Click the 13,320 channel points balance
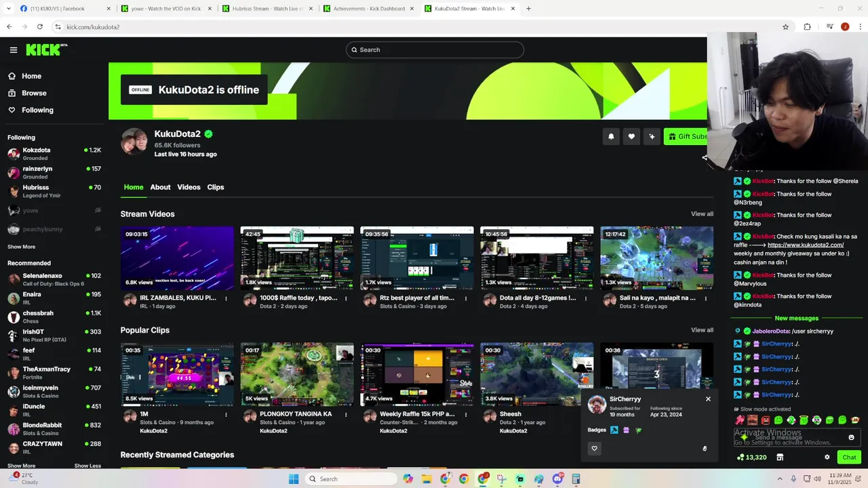This screenshot has height=488, width=868. point(751,457)
